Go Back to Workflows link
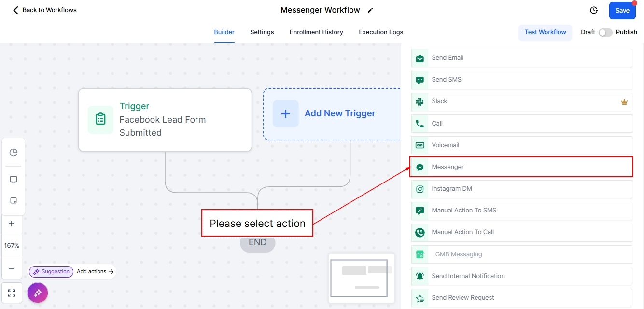644x309 pixels. tap(49, 10)
